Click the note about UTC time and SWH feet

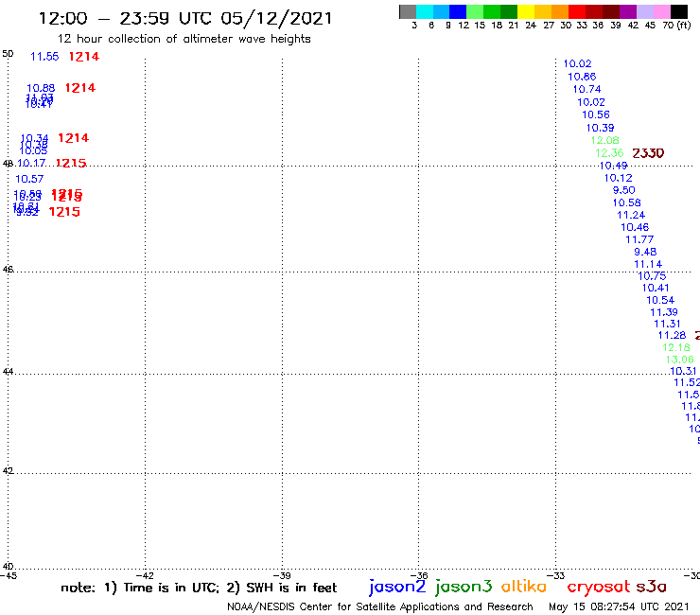[199, 588]
